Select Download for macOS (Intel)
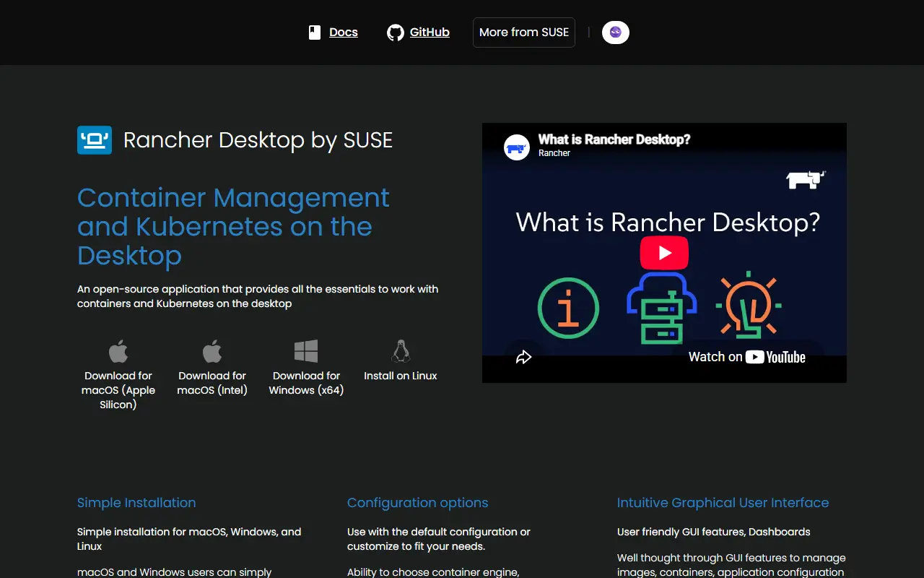924x578 pixels. 212,383
